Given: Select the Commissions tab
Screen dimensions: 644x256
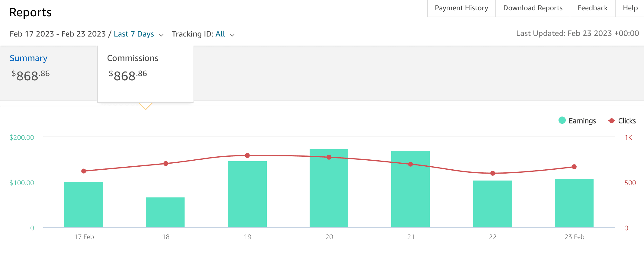Looking at the screenshot, I should coord(133,58).
